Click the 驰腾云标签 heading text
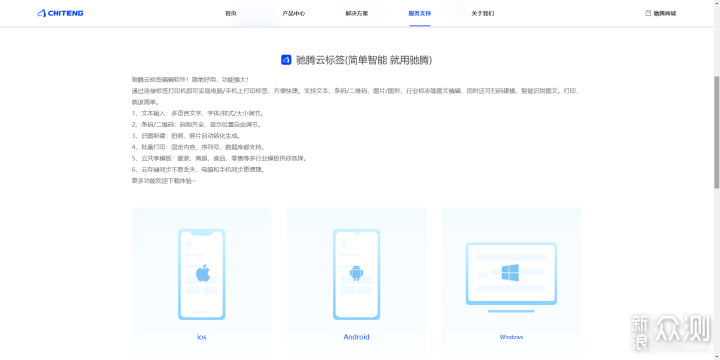This screenshot has width=720, height=360. pyautogui.click(x=363, y=60)
